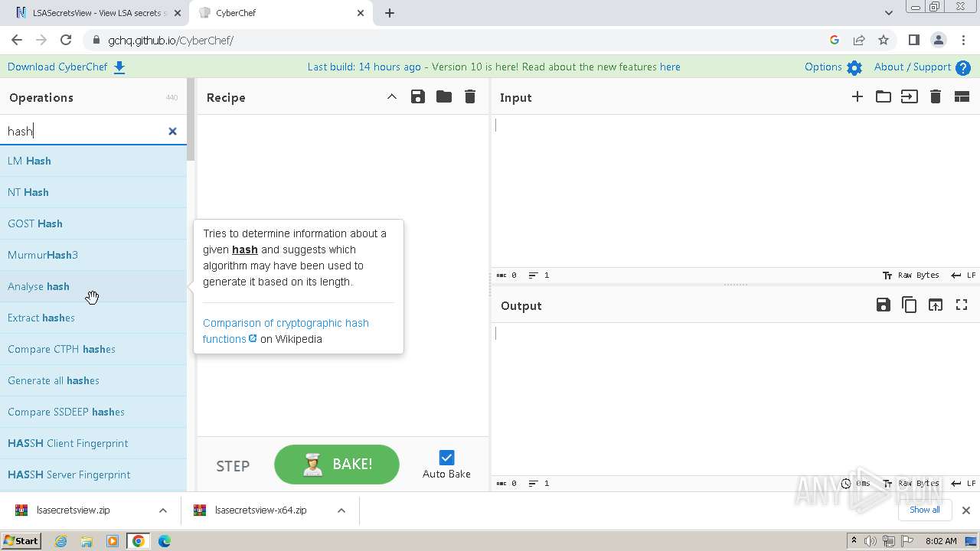980x551 pixels.
Task: Launch Internet Explorer from the taskbar
Action: (x=61, y=541)
